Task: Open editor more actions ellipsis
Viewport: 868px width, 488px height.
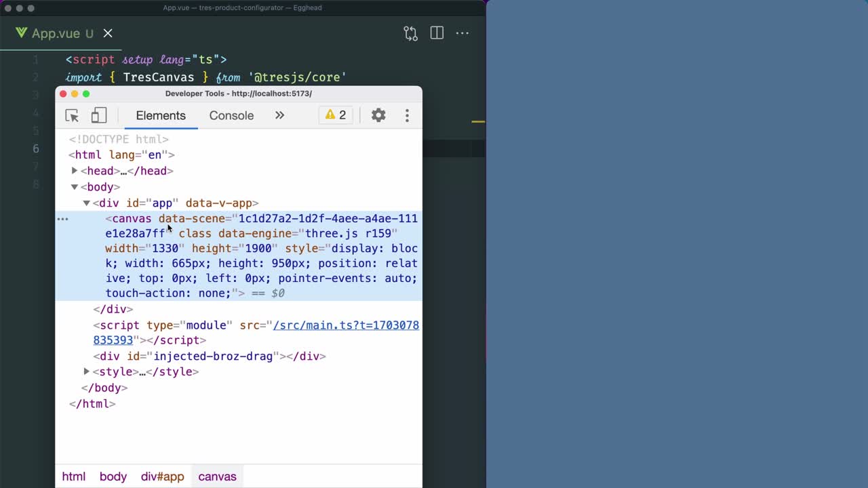Action: (462, 33)
